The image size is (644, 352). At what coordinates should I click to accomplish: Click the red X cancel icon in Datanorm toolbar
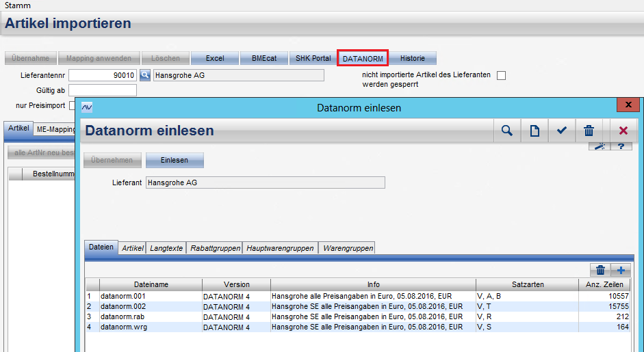click(623, 131)
